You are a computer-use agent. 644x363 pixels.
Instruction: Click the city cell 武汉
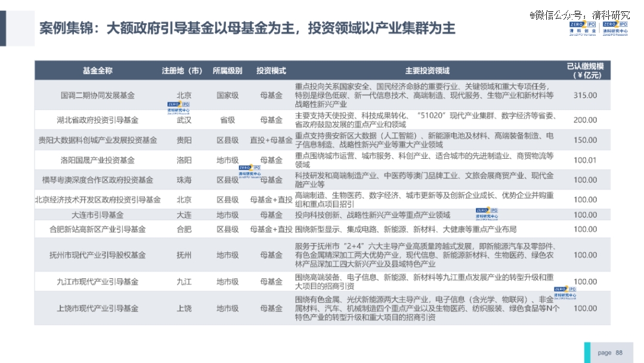click(x=184, y=120)
